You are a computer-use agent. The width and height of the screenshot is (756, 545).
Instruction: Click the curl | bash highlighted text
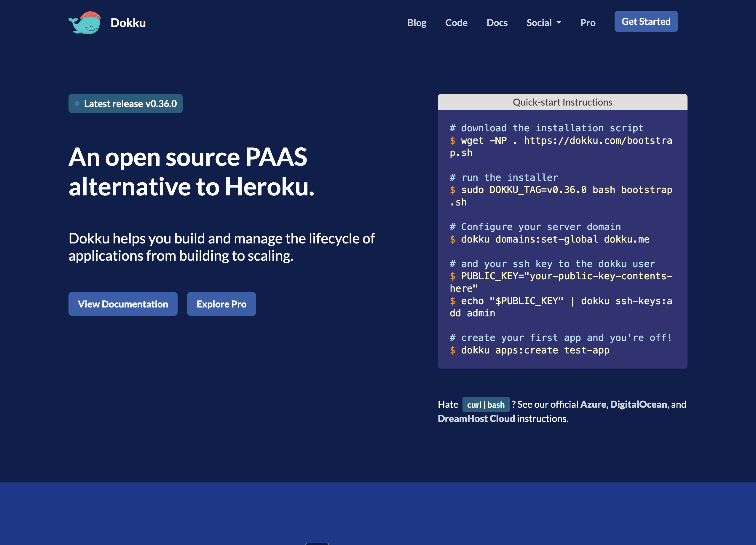click(486, 404)
